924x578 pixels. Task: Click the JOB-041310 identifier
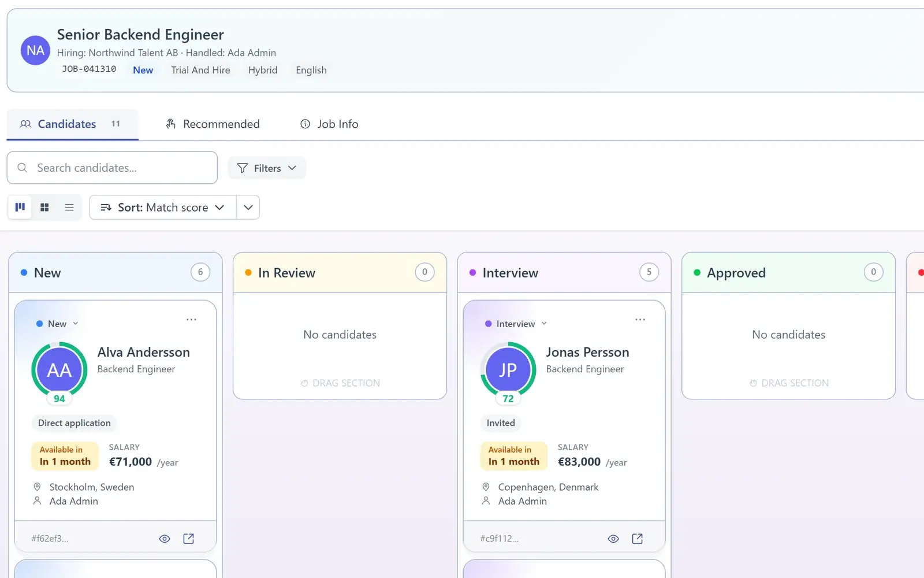[89, 69]
